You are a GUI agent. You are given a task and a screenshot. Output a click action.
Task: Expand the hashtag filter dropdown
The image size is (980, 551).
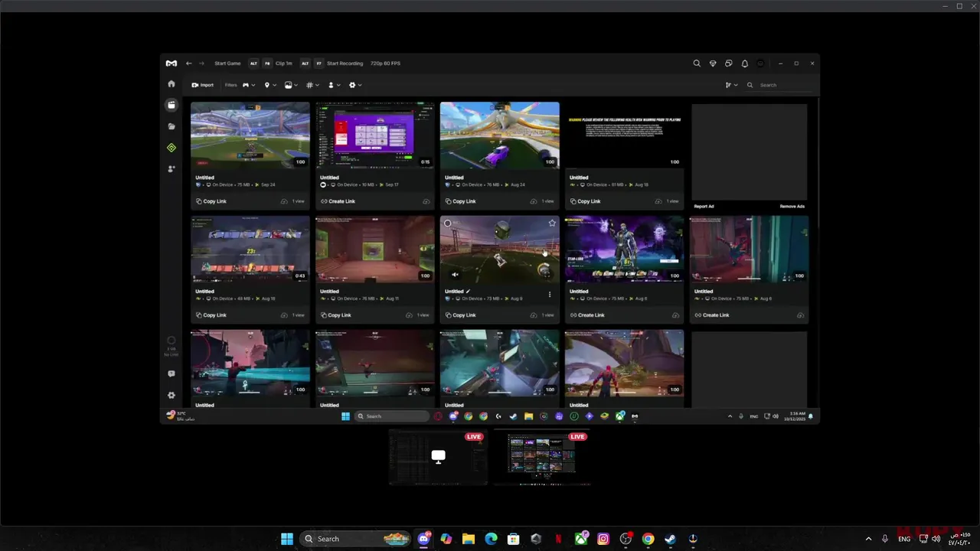[312, 85]
